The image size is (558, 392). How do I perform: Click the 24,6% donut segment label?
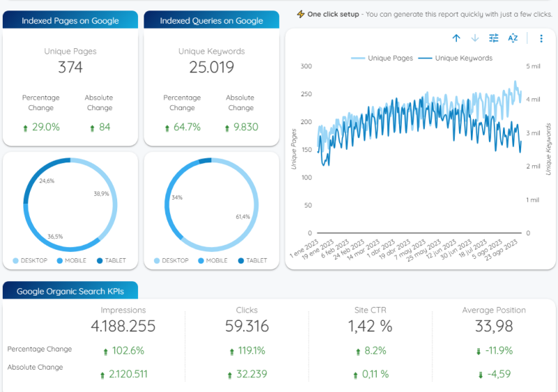pos(47,181)
